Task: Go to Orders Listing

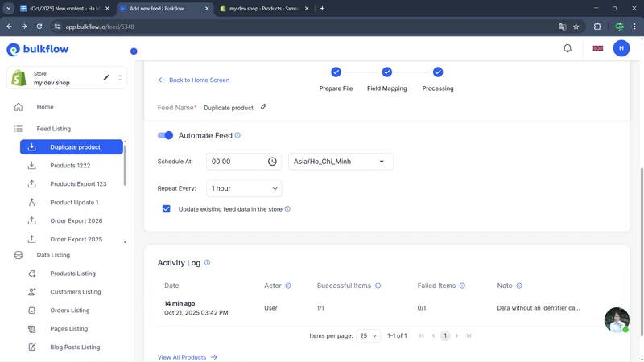Action: [x=72, y=311]
